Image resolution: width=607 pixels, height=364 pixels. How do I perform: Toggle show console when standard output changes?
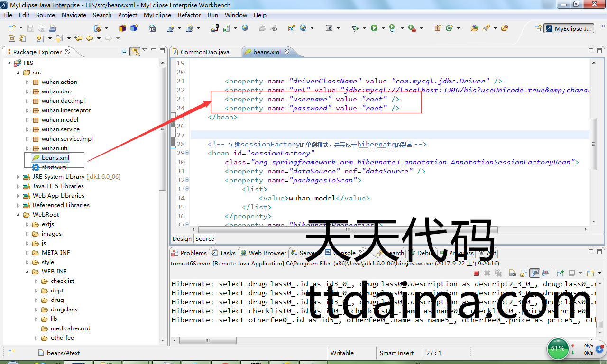point(534,273)
